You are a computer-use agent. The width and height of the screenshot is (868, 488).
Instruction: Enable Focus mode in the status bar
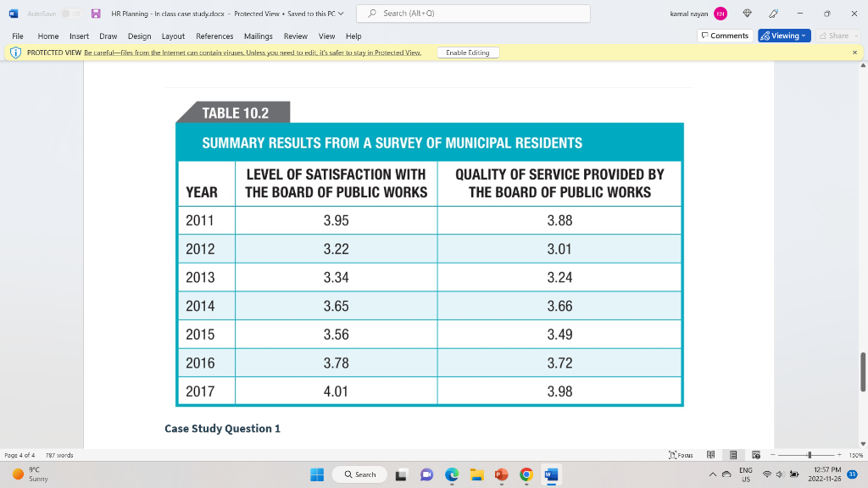click(681, 455)
